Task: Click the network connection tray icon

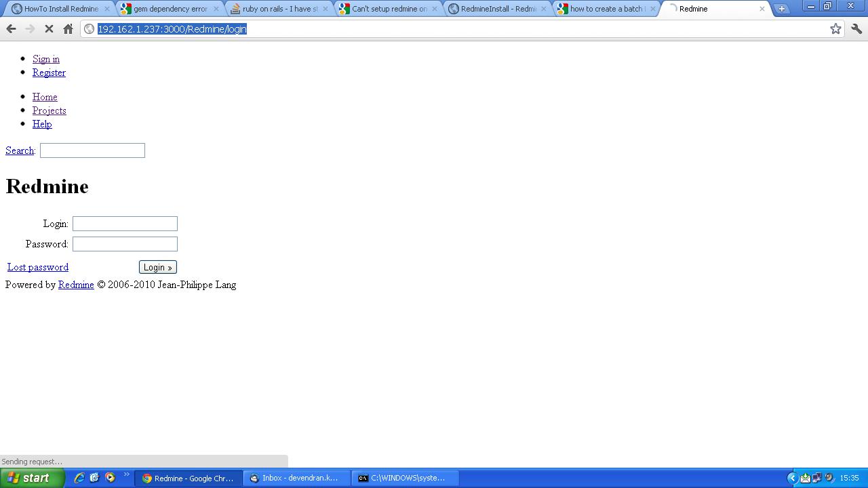Action: (x=817, y=478)
